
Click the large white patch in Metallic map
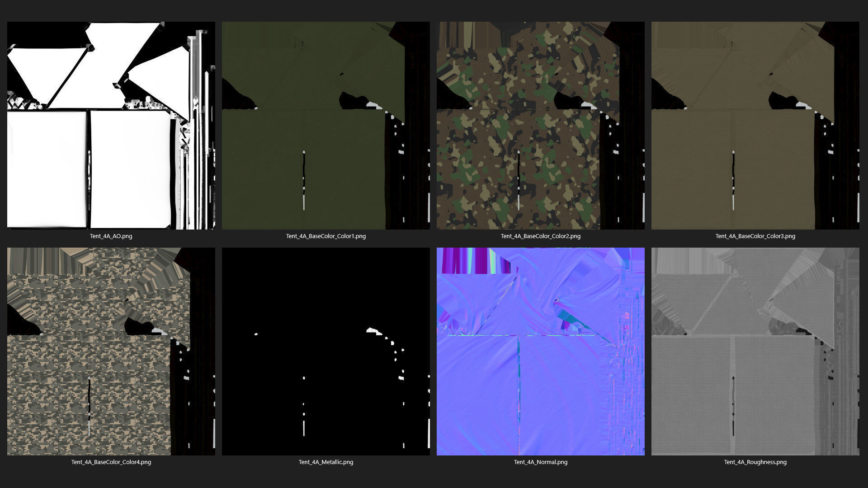pos(372,330)
